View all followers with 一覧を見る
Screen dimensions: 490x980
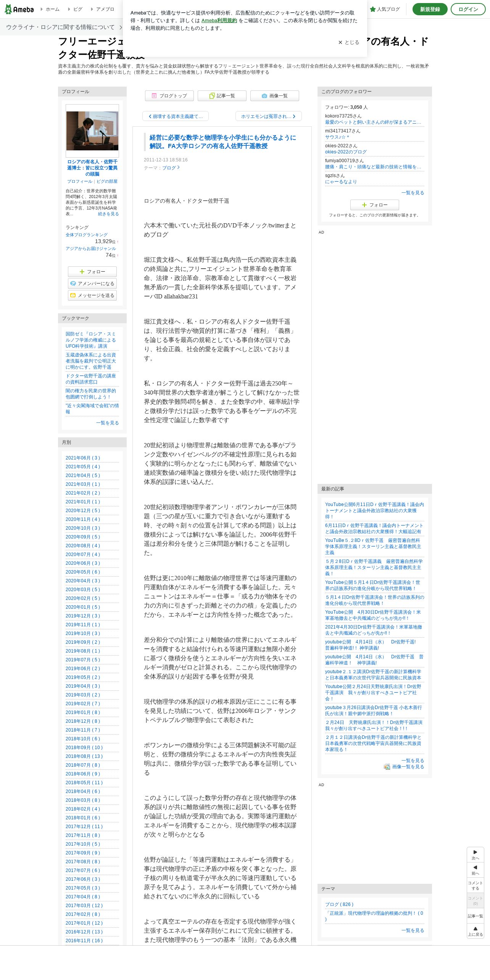click(x=413, y=193)
